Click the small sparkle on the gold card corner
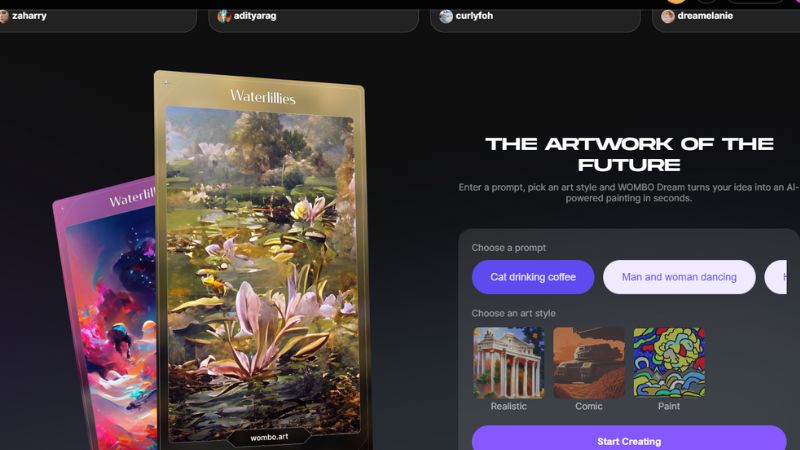Screen dimensions: 800x450 [x=165, y=83]
